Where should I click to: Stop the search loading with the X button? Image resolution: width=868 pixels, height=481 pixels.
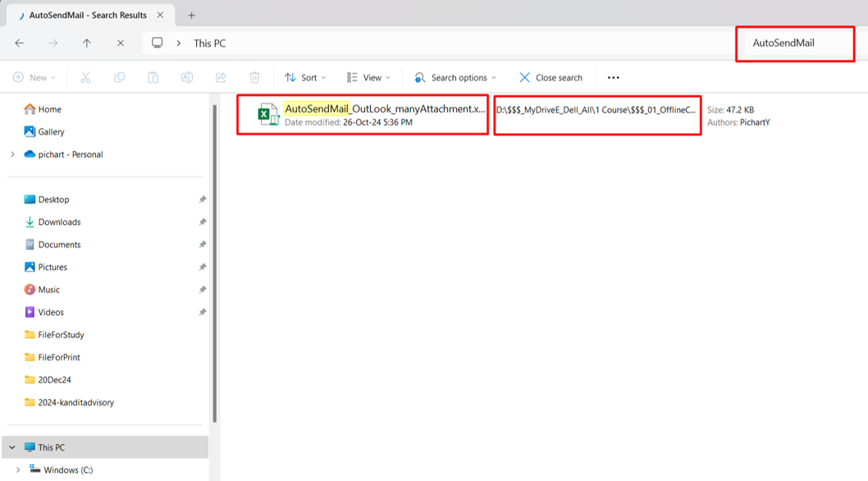[121, 44]
